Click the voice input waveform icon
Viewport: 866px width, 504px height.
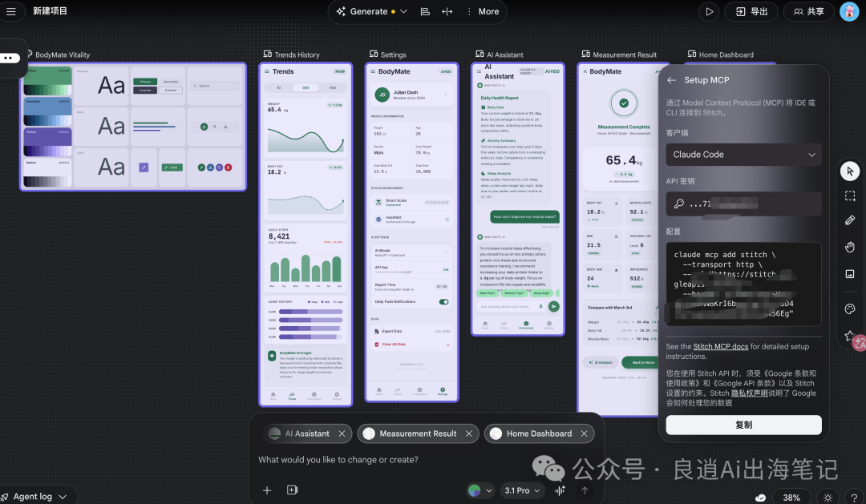click(560, 490)
